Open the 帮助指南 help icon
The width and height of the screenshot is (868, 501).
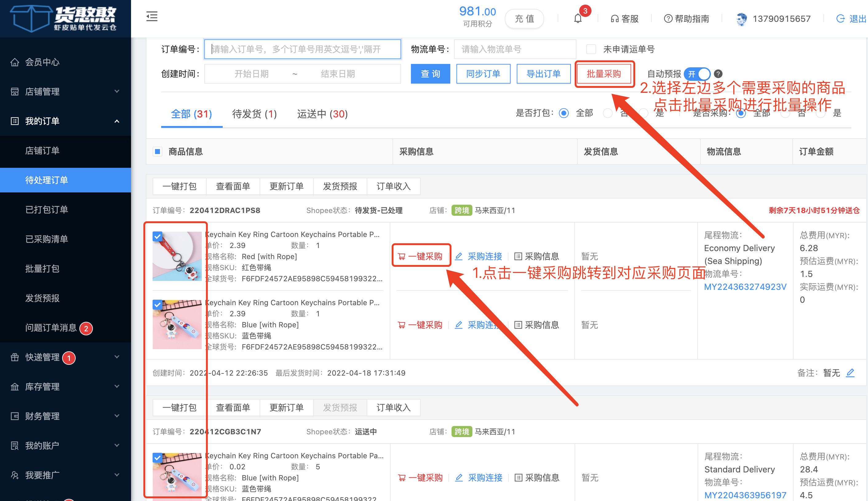668,18
